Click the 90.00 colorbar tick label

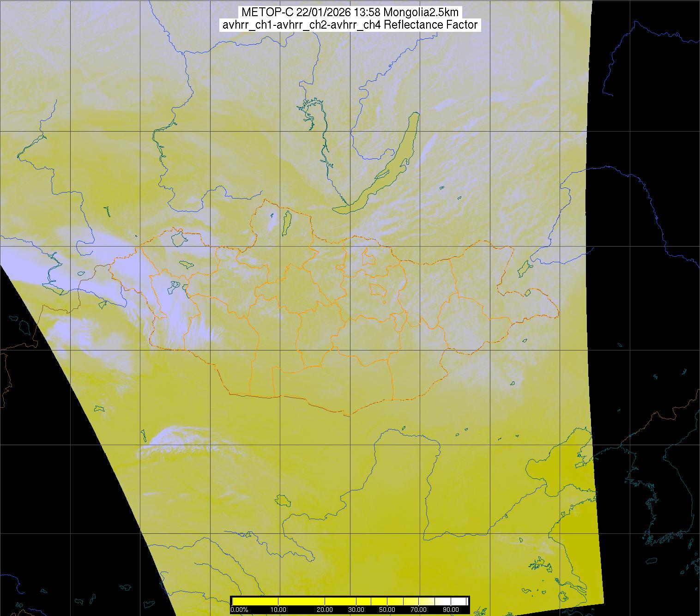tap(450, 610)
